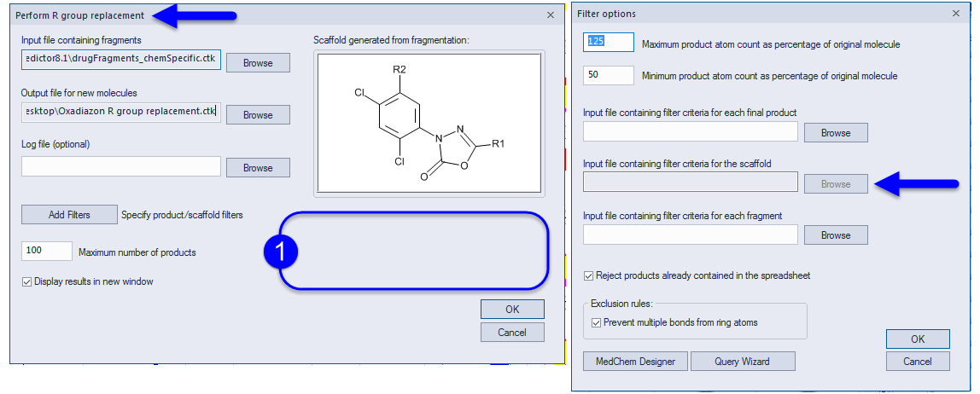Launch the Query Wizard
Viewport: 980px width, 394px height.
coord(743,362)
